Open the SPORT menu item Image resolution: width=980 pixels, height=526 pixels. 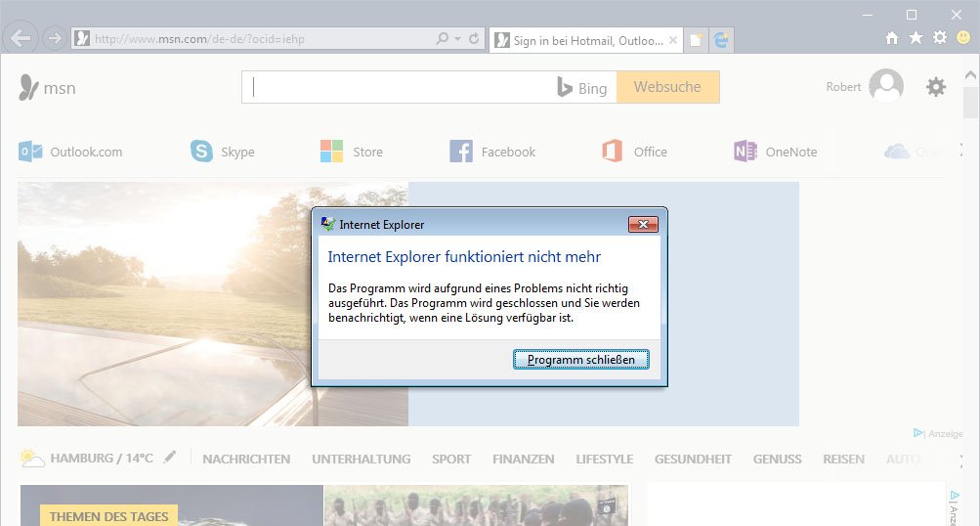click(x=451, y=460)
